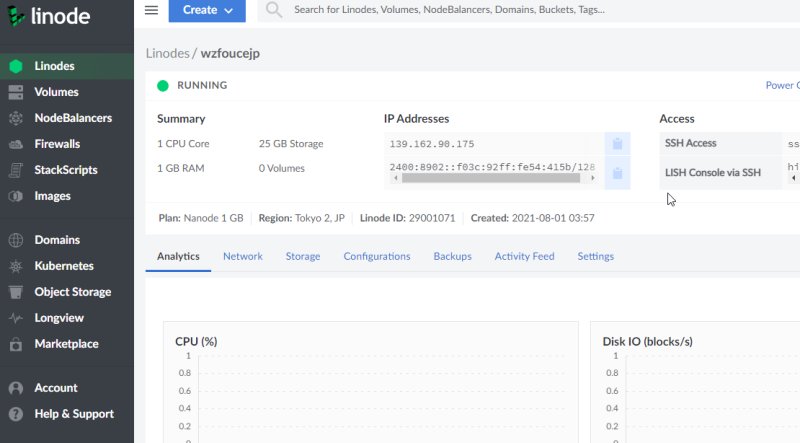Click the IPv4 address text 139.162.90.175

coord(432,144)
